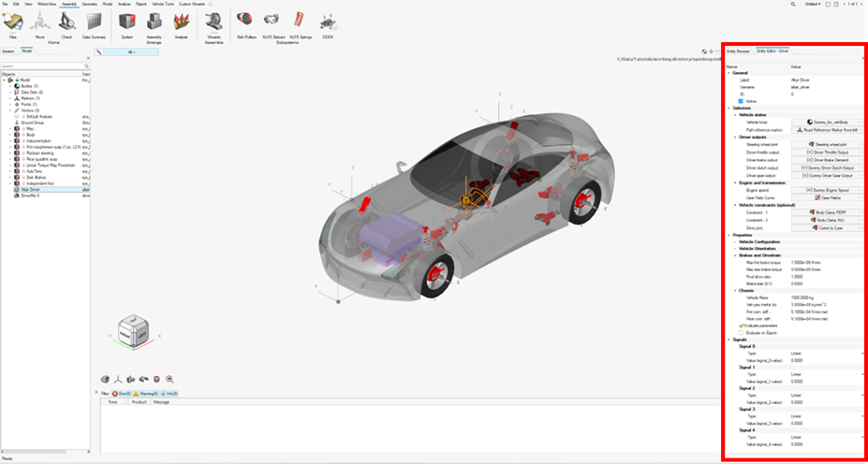The image size is (868, 464).
Task: Open the Custom Wizards ribbon tab
Action: coord(192,4)
